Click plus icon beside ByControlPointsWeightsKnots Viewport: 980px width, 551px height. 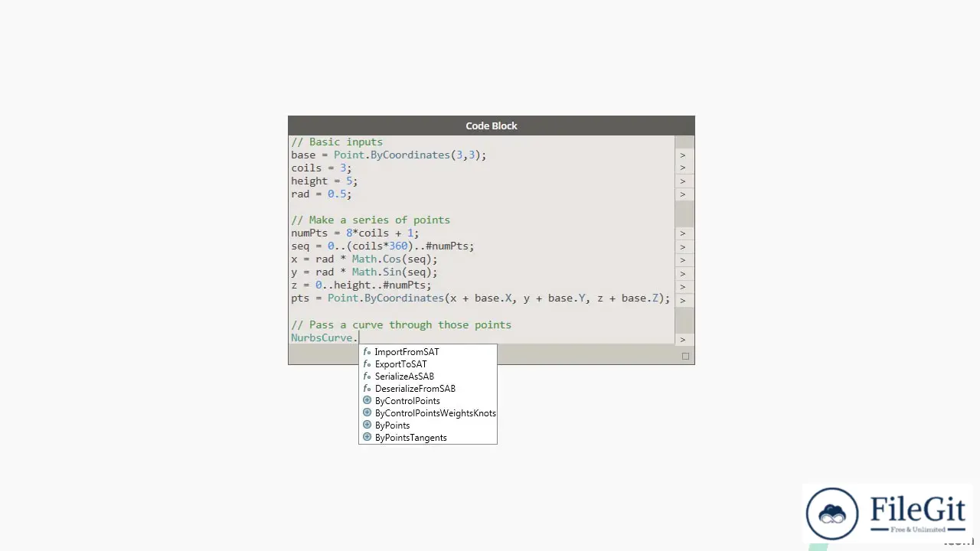(367, 412)
